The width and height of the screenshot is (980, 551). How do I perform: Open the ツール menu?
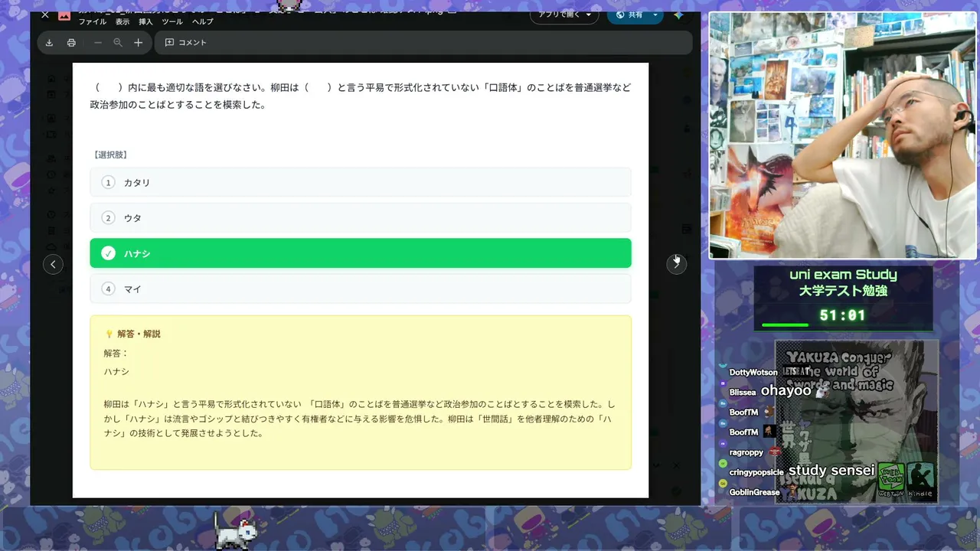click(172, 22)
